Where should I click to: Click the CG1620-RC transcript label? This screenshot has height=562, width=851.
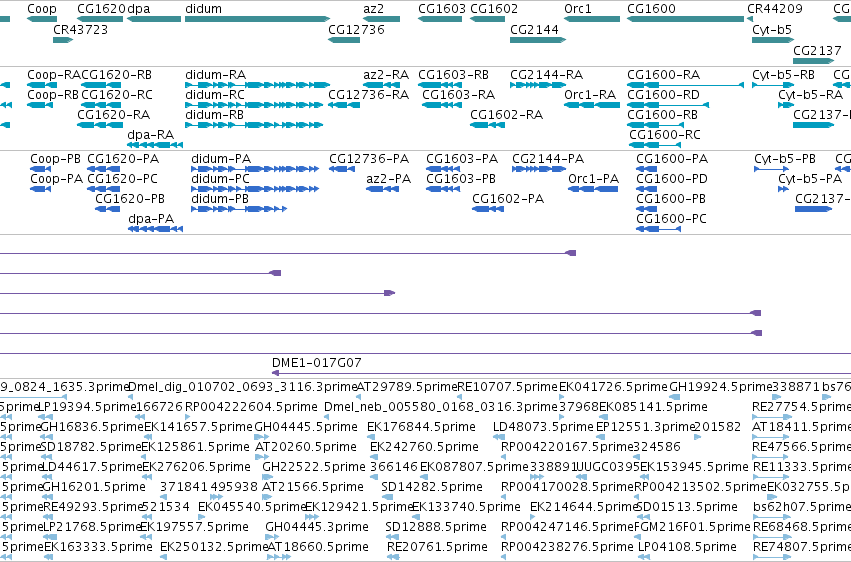click(117, 95)
